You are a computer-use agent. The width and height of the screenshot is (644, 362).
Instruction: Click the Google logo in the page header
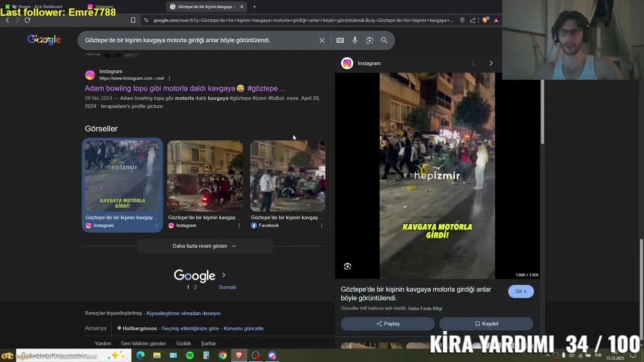(44, 40)
